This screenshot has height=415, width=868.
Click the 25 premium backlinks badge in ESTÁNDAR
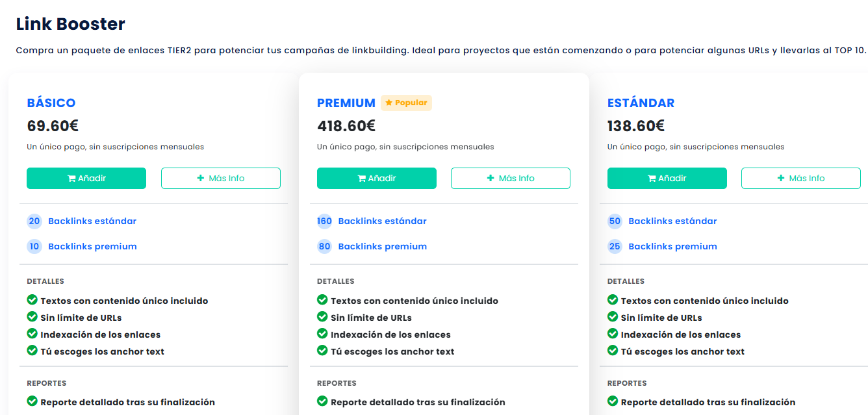[x=615, y=246]
